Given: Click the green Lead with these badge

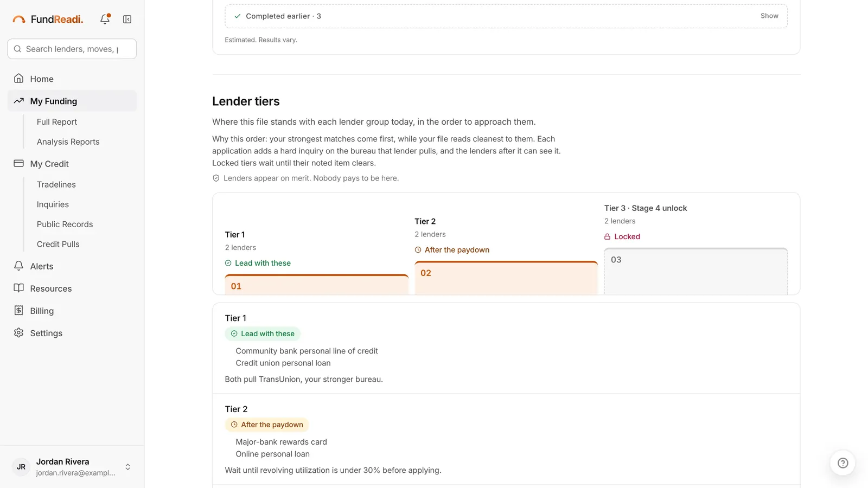Looking at the screenshot, I should pos(263,333).
